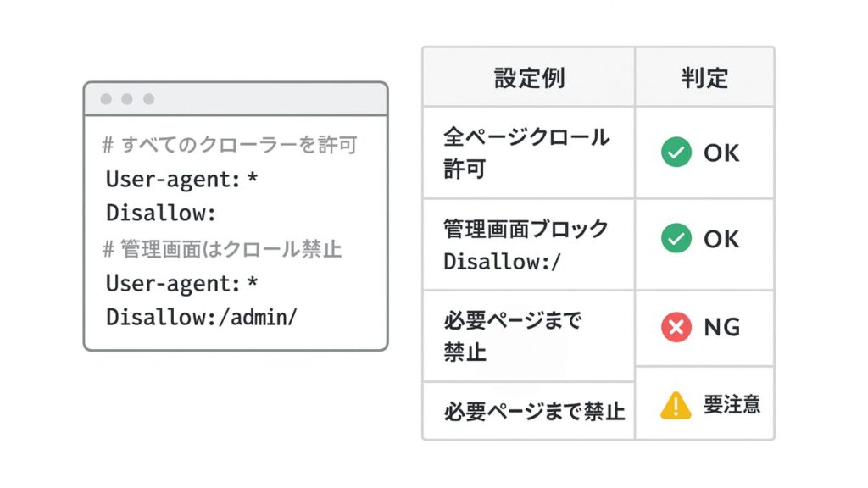Click the yellow warning triangle icon
Screen dimensions: 868x488
[676, 406]
